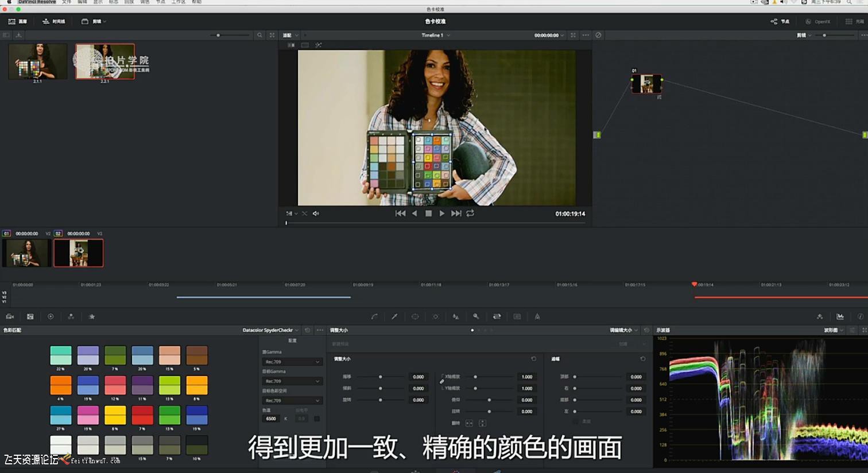Toggle the Gallery panel
This screenshot has width=868, height=473.
[18, 21]
